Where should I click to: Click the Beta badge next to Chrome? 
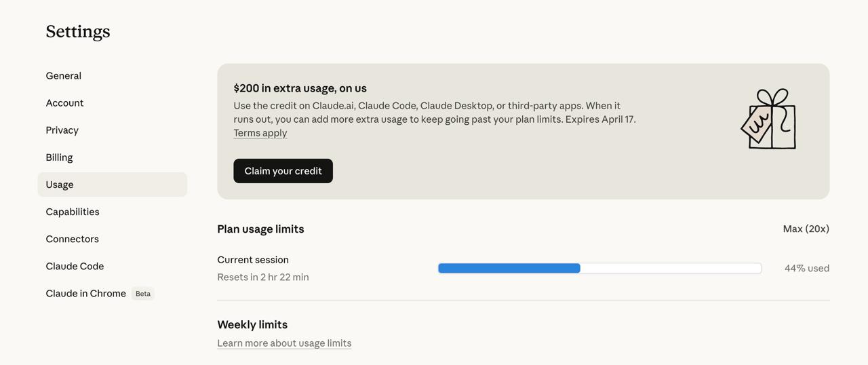coord(143,294)
